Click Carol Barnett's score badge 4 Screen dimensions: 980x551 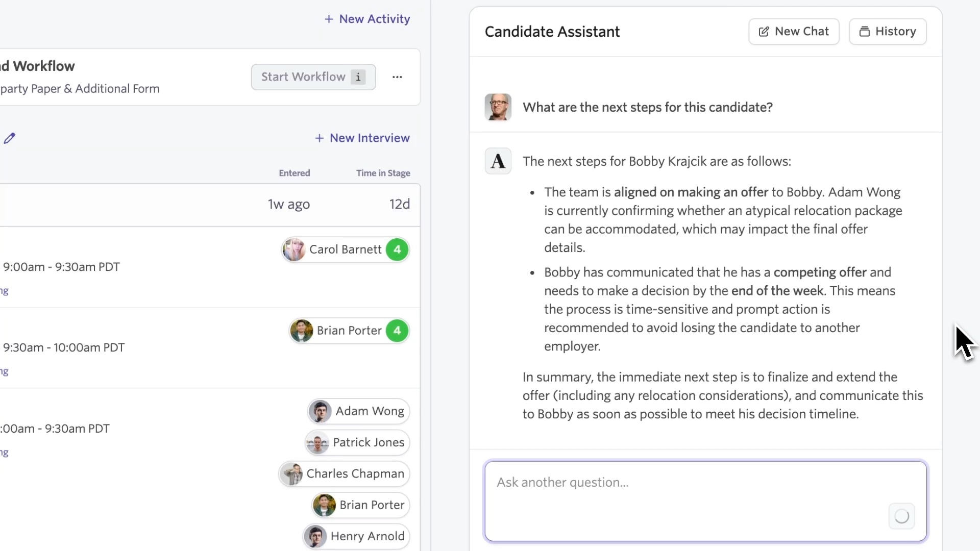tap(397, 249)
